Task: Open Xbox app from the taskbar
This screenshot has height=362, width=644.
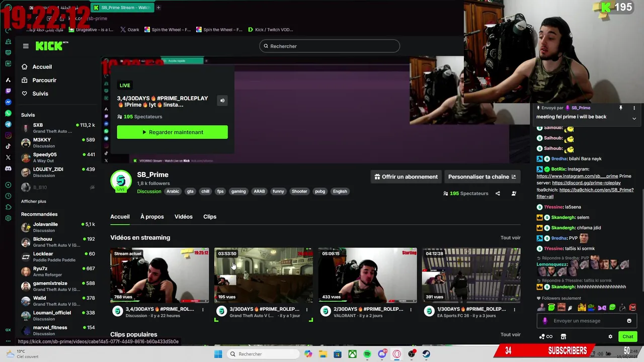Action: coord(353,354)
